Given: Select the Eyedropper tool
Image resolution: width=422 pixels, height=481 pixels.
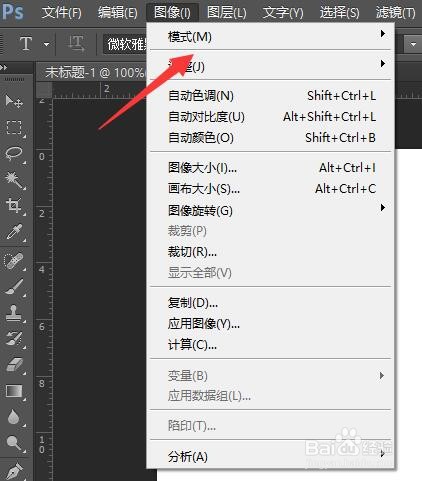Looking at the screenshot, I should [x=14, y=231].
